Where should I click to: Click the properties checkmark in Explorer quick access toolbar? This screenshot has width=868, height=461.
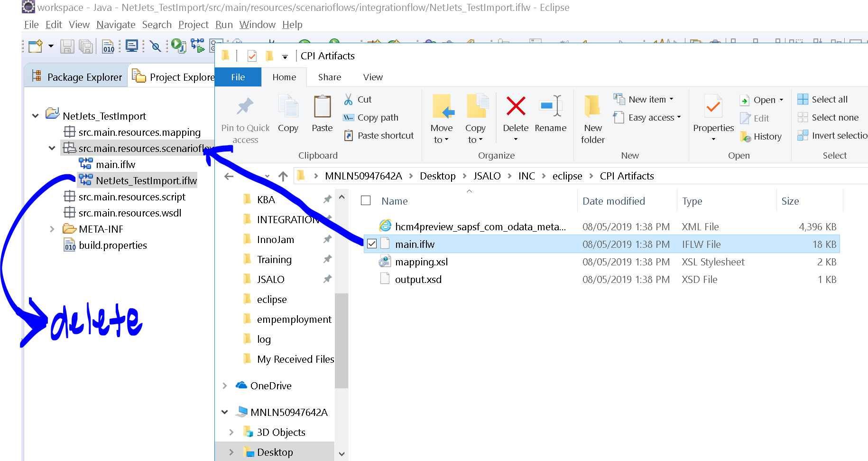[x=252, y=56]
